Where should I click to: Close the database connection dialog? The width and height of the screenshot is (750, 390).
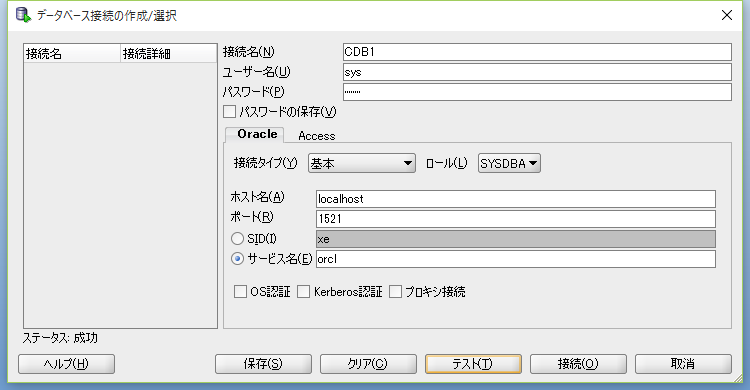tap(727, 15)
